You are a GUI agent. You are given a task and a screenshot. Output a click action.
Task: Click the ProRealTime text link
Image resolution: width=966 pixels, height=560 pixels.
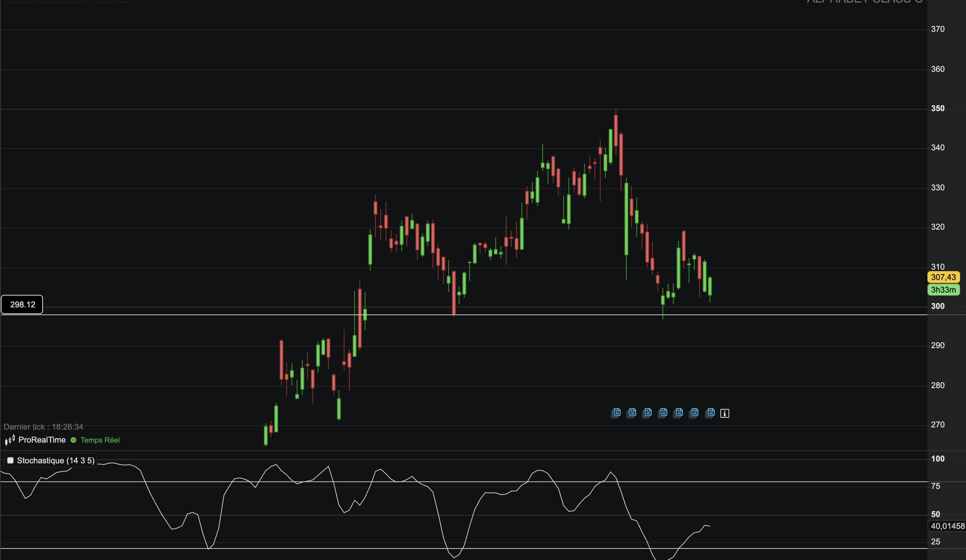(x=42, y=440)
